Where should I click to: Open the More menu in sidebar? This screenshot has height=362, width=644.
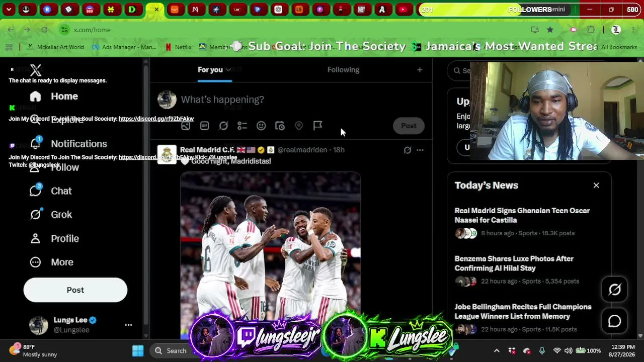(x=51, y=262)
